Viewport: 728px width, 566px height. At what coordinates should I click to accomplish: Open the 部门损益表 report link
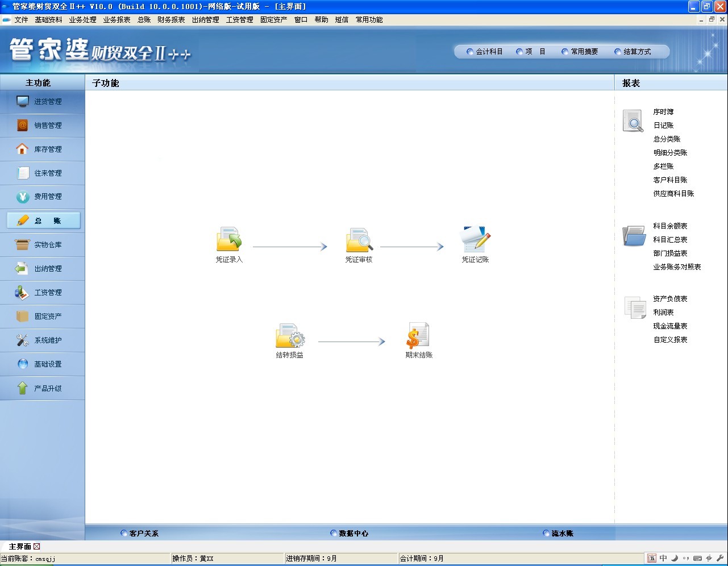pos(670,253)
